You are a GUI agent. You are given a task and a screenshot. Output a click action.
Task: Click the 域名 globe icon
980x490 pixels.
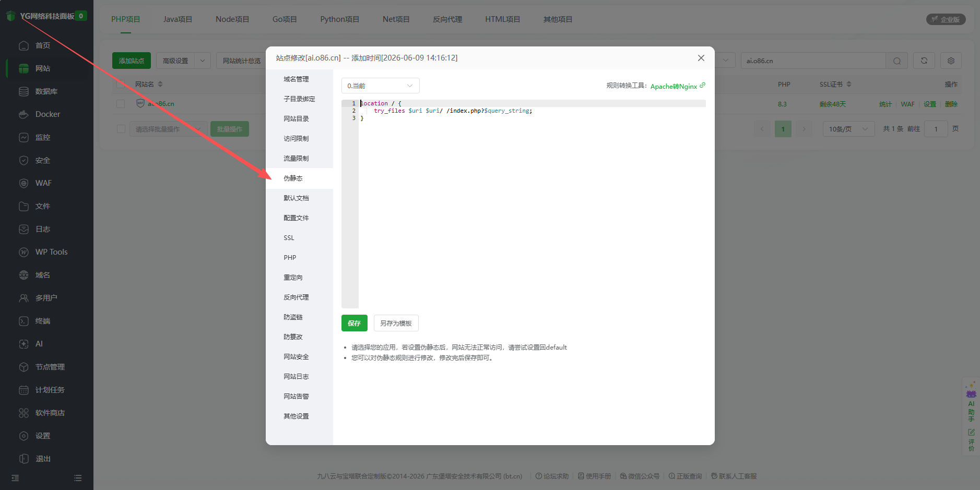click(x=23, y=275)
